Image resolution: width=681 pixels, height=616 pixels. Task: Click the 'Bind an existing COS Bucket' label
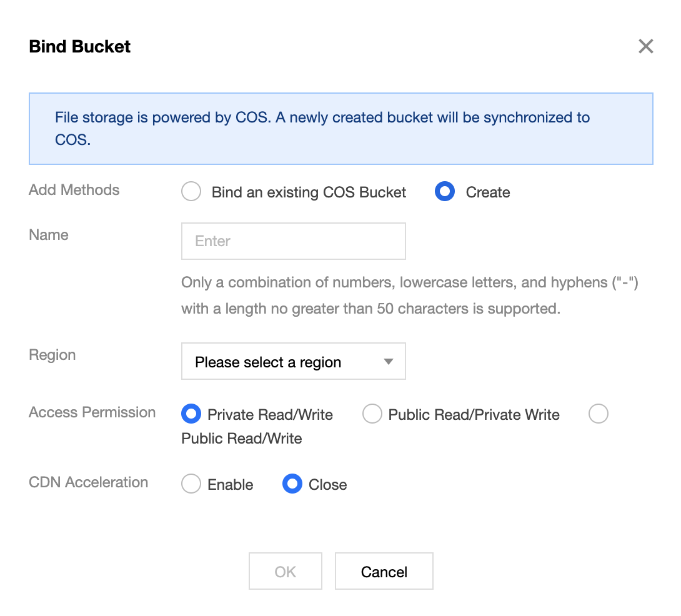(309, 192)
